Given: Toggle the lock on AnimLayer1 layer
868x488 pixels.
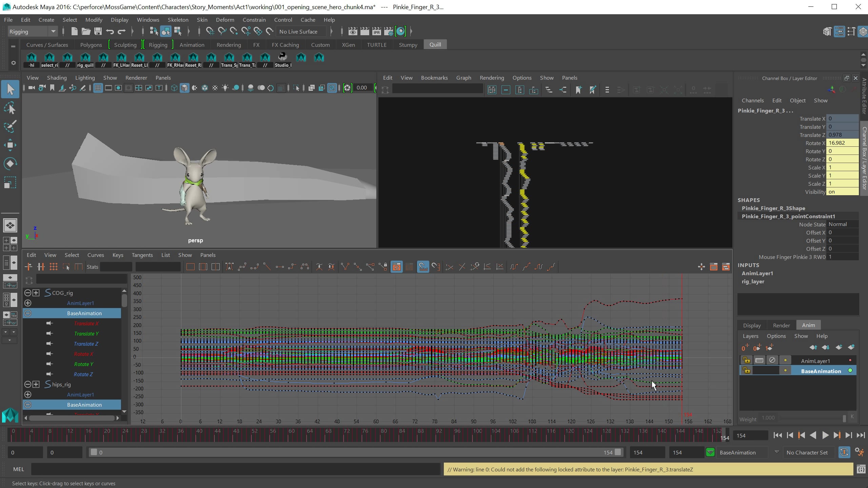Looking at the screenshot, I should (x=747, y=360).
